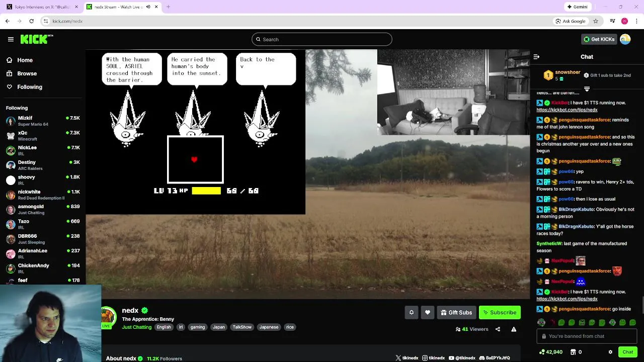
Task: Open the Get KICKs button
Action: [599, 39]
